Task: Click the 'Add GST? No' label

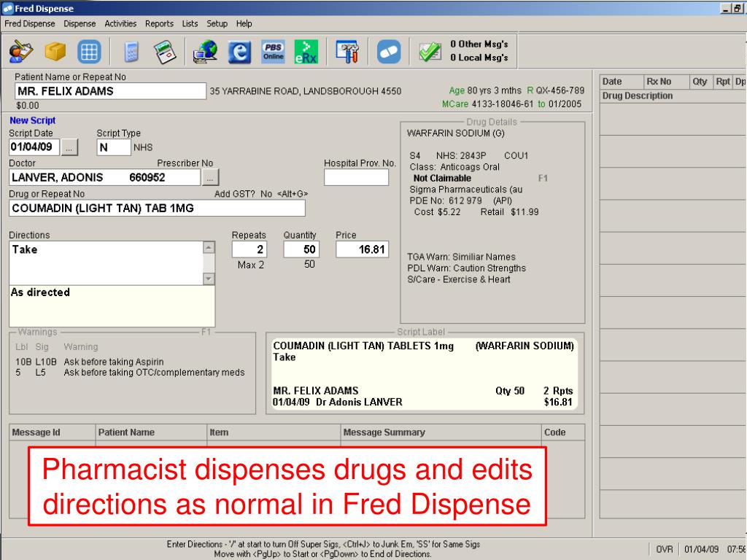Action: [x=243, y=194]
